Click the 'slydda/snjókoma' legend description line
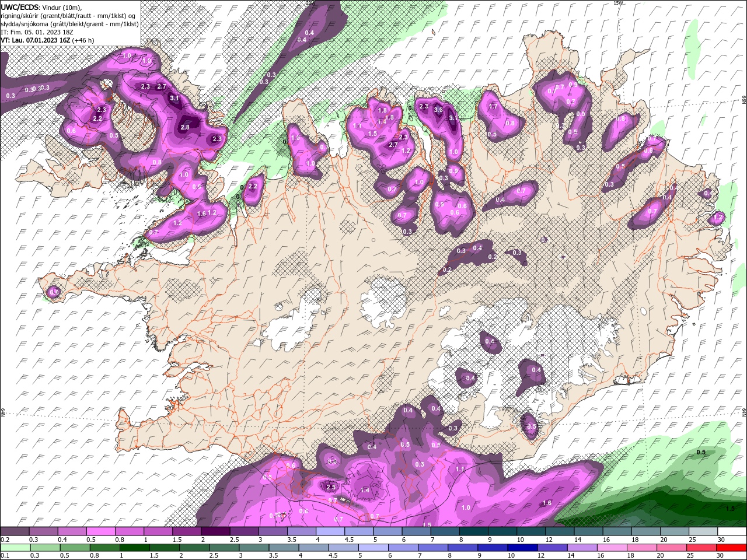Screen dimensions: 747x560 coord(69,24)
